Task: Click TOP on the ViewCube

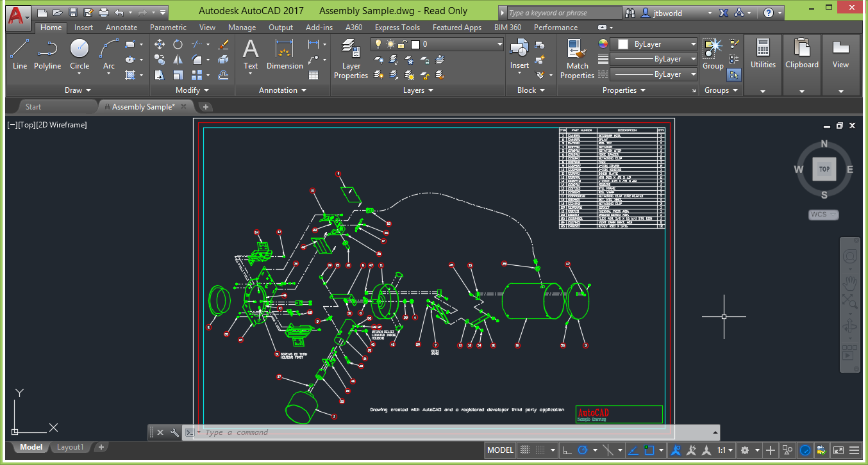Action: pos(824,168)
